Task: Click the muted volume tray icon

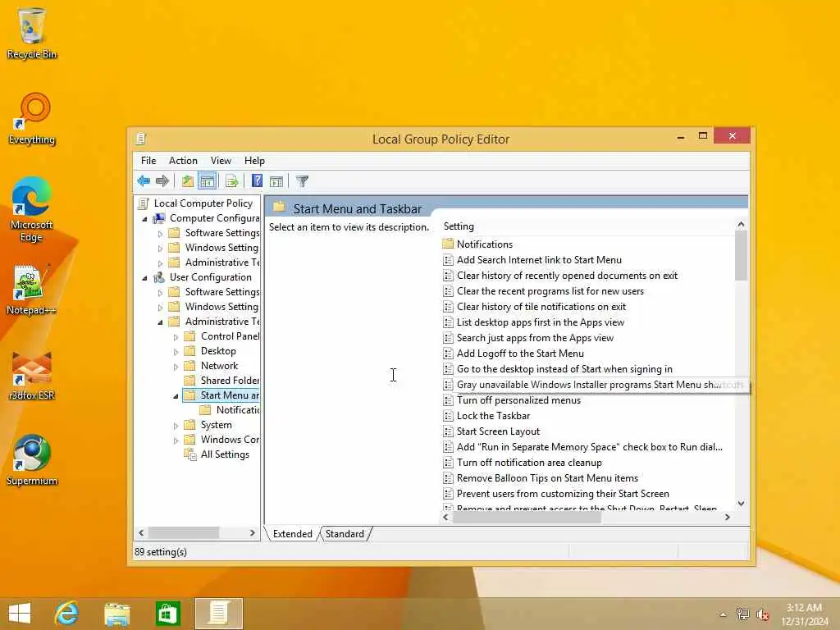Action: (x=762, y=614)
